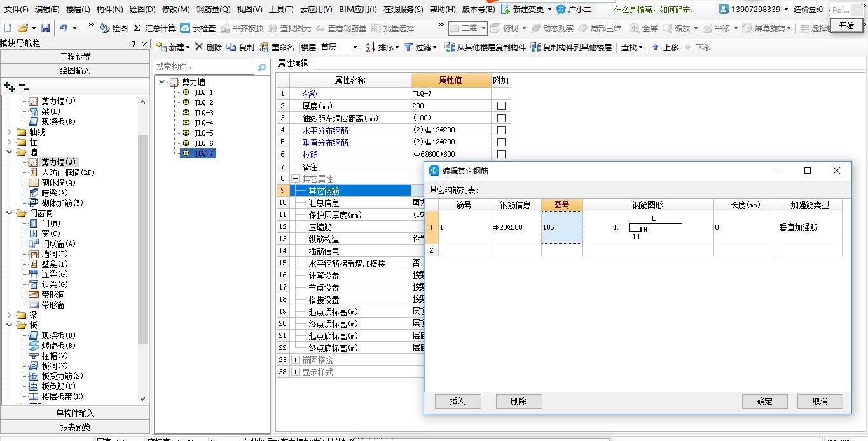Open the 文件(F) menu
The height and width of the screenshot is (441, 868).
(x=17, y=10)
